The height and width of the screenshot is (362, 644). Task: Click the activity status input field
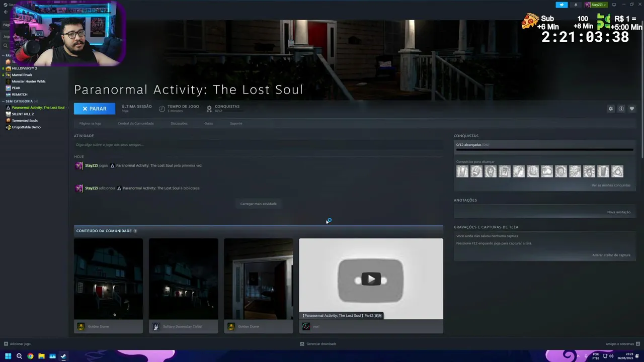[258, 145]
